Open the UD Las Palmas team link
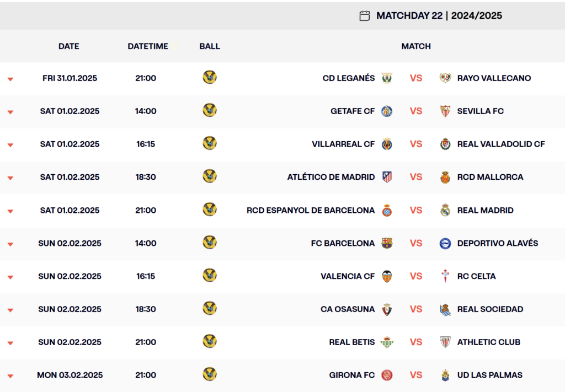The height and width of the screenshot is (392, 565). tap(490, 375)
